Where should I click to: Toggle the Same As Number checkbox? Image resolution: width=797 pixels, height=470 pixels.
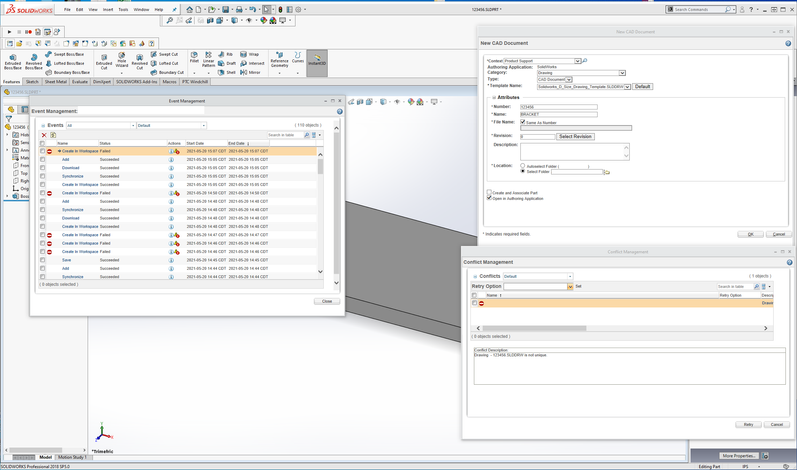524,122
